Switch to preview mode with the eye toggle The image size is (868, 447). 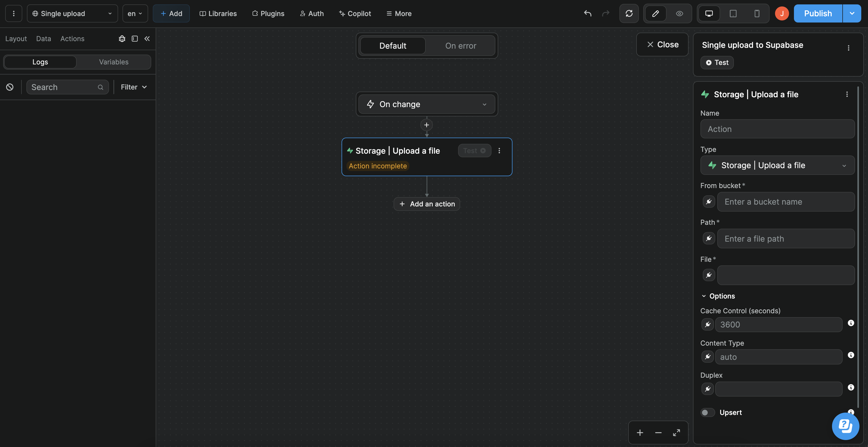tap(679, 13)
